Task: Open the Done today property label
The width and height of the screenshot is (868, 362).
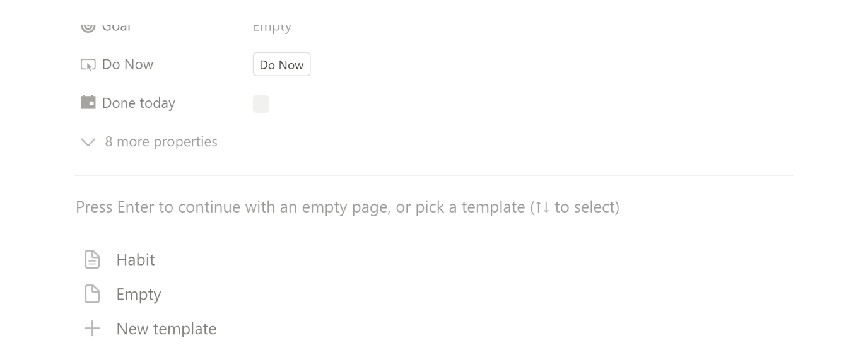Action: click(x=139, y=103)
